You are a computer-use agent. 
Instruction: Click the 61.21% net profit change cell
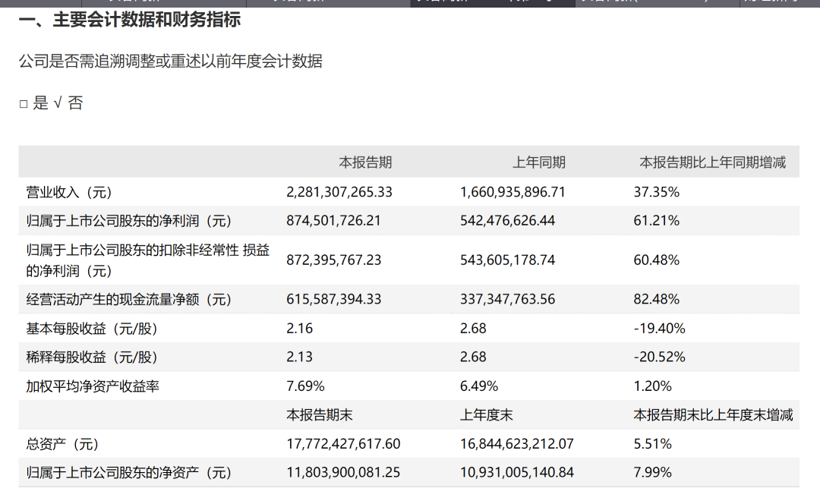coord(656,221)
